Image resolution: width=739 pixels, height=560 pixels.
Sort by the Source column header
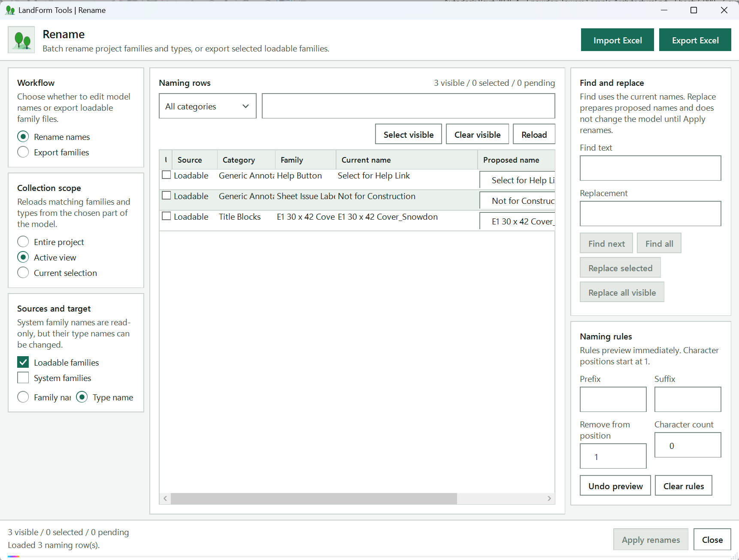tap(194, 160)
